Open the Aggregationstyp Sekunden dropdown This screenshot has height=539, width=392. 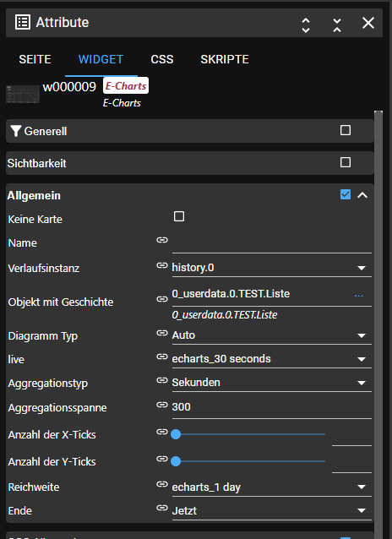click(x=272, y=383)
